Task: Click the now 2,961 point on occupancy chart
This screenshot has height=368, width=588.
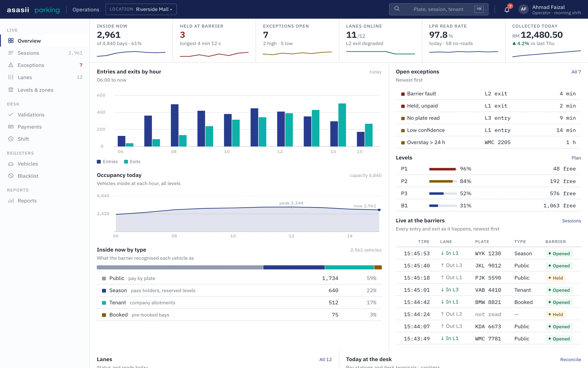Action: 379,210
